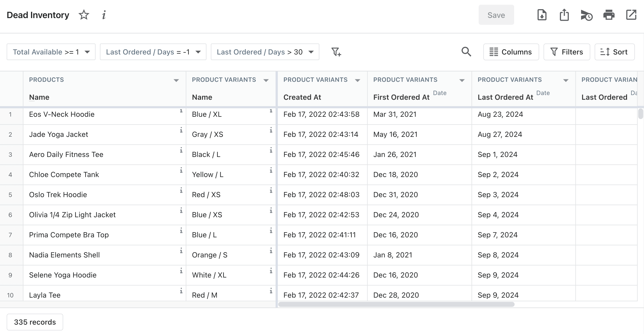Print the Dead Inventory report
Screen dimensions: 644x334
click(x=609, y=15)
